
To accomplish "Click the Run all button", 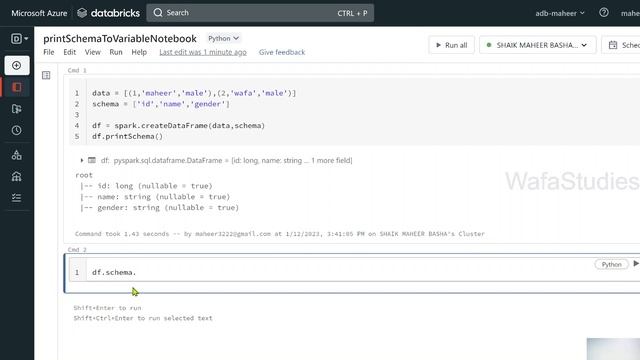I will (451, 45).
